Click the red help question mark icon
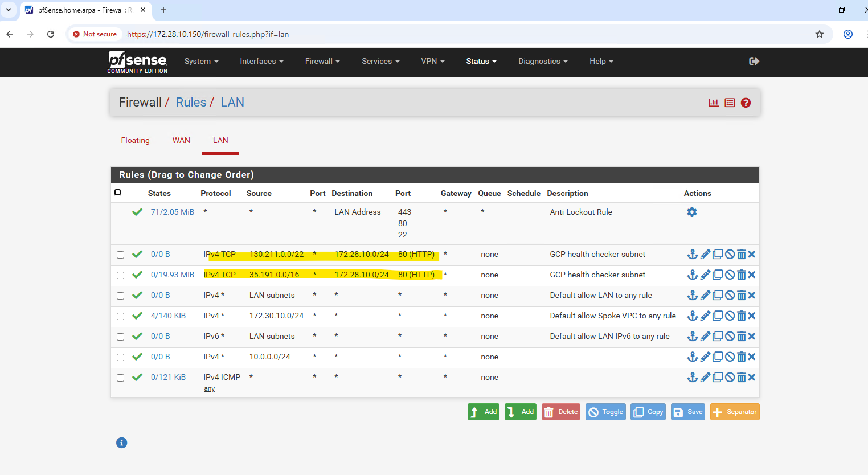Image resolution: width=868 pixels, height=475 pixels. [x=746, y=103]
